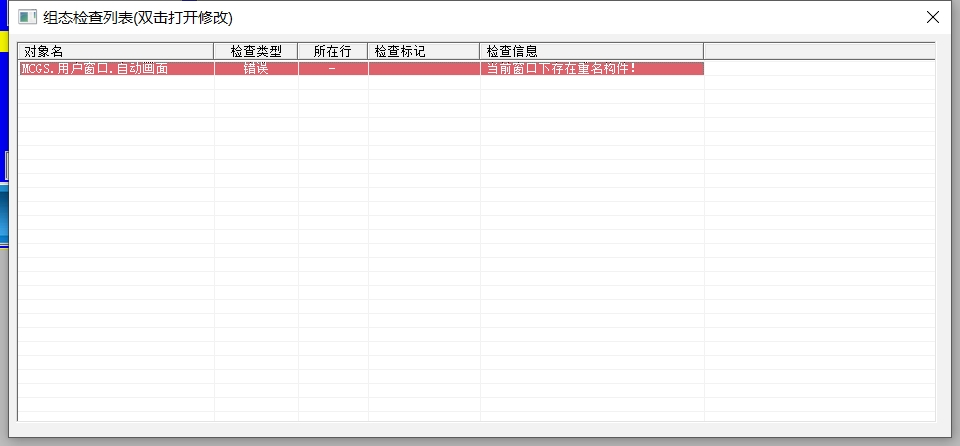The image size is (960, 446).
Task: Click the blank header right of 检查信息
Action: (818, 51)
